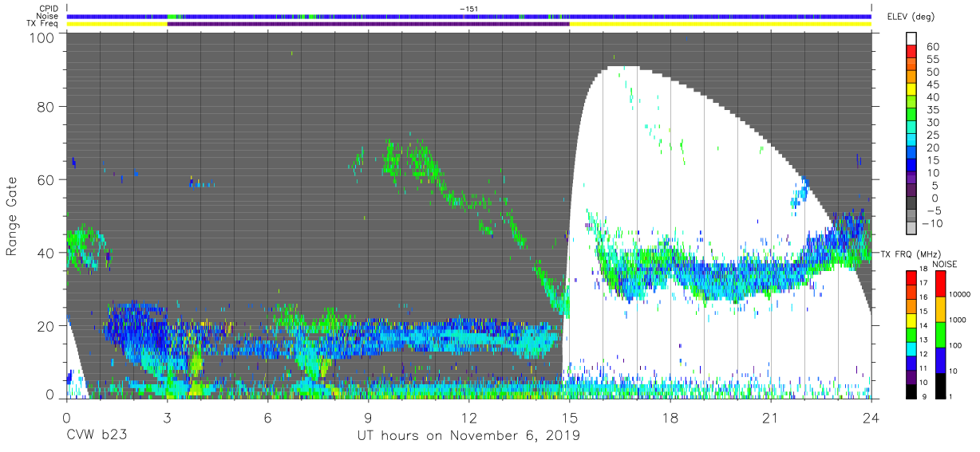The height and width of the screenshot is (452, 980).
Task: Click the '55' label on ELEV colorbar
Action: (x=933, y=60)
